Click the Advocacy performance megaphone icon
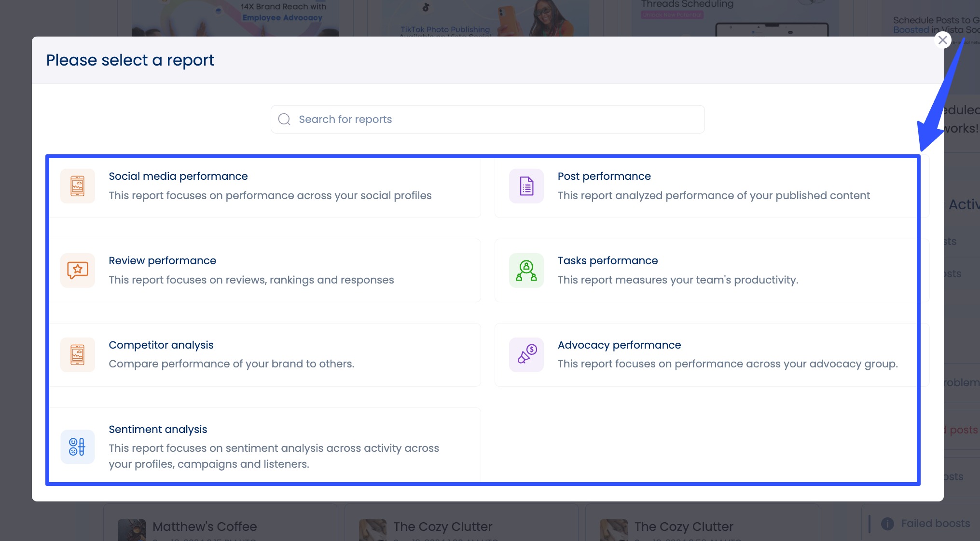The image size is (980, 541). pyautogui.click(x=526, y=354)
